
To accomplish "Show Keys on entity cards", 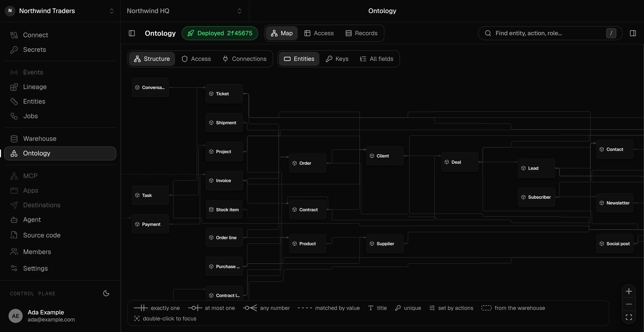I will [337, 59].
